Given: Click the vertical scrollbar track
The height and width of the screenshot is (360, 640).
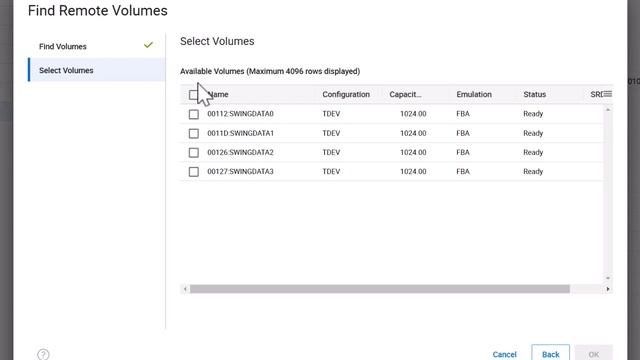Looking at the screenshot, I should (x=608, y=194).
